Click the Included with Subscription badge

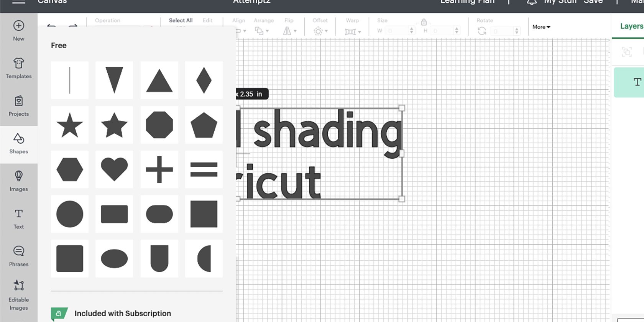pyautogui.click(x=59, y=314)
